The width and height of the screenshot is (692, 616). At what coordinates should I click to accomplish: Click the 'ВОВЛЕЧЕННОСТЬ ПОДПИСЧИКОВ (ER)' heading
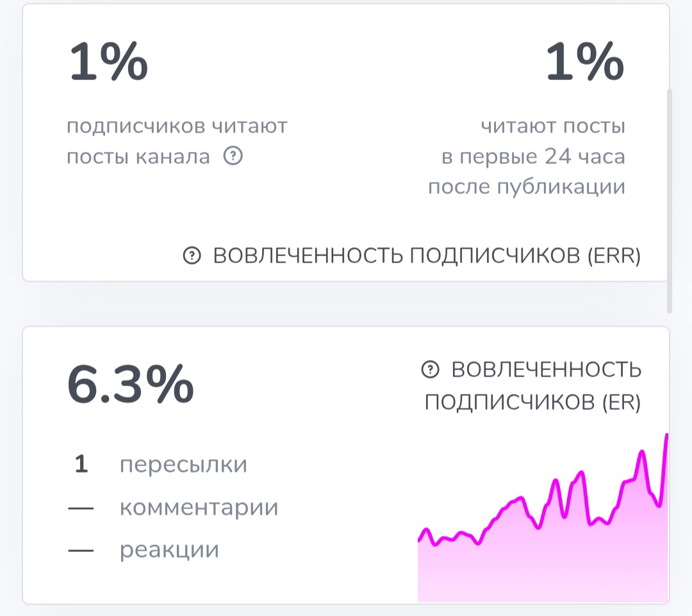point(545,386)
